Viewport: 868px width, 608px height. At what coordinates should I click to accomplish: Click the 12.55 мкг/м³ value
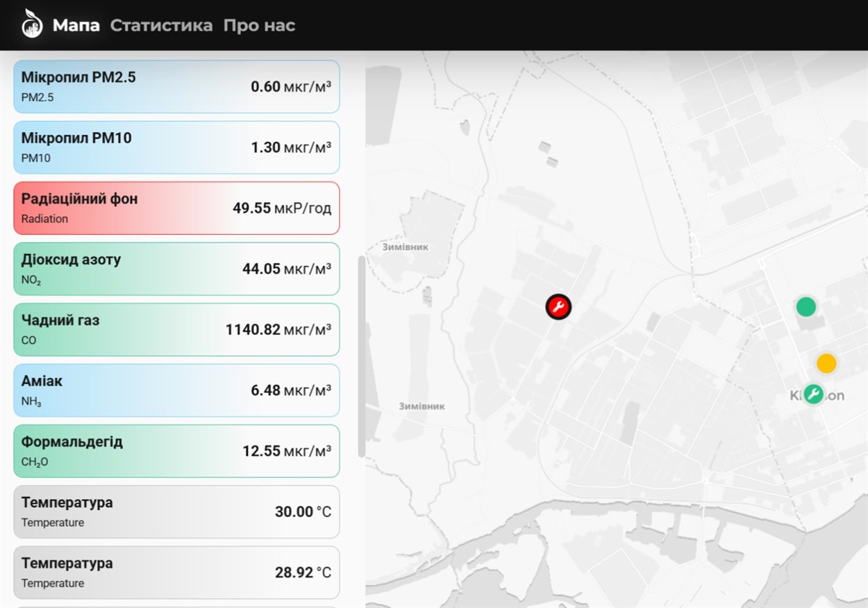(287, 451)
